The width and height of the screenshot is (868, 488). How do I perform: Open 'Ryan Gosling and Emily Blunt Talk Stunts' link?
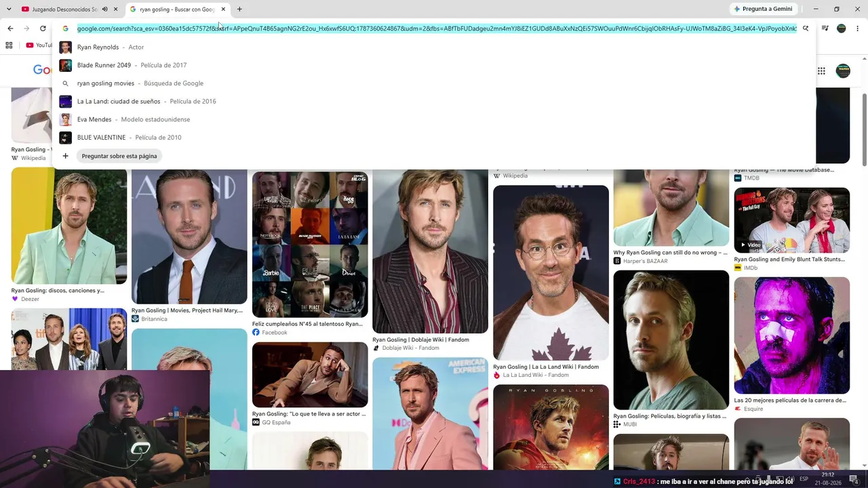pyautogui.click(x=789, y=260)
